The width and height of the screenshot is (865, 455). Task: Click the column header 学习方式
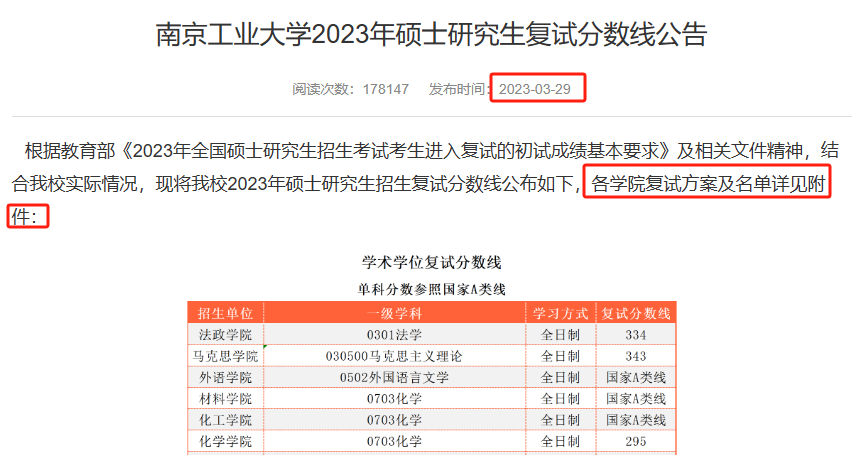pyautogui.click(x=560, y=313)
